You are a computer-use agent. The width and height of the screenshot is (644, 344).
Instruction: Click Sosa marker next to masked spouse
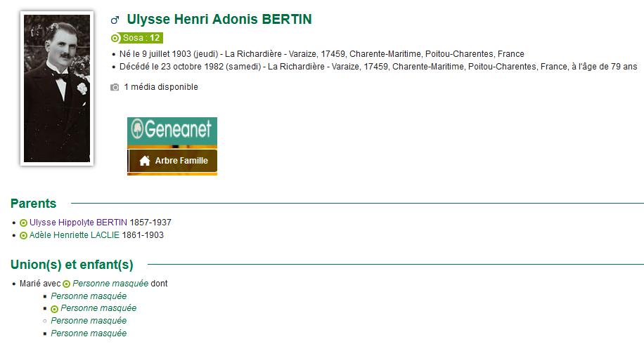66,284
